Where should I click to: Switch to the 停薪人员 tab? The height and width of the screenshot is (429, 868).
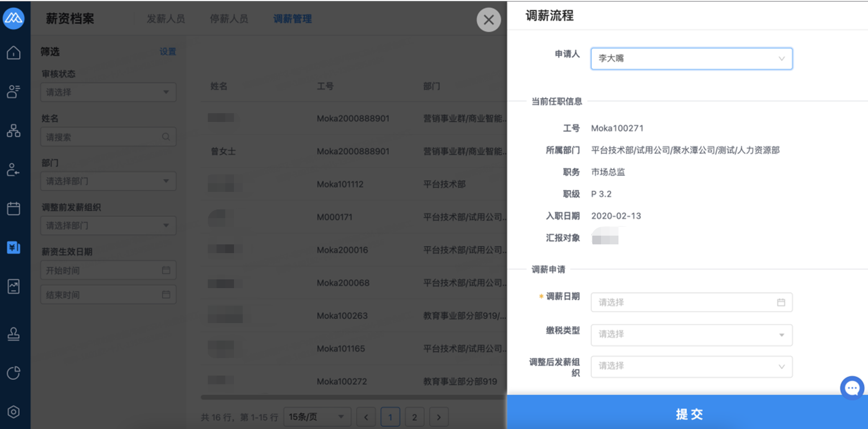[229, 19]
